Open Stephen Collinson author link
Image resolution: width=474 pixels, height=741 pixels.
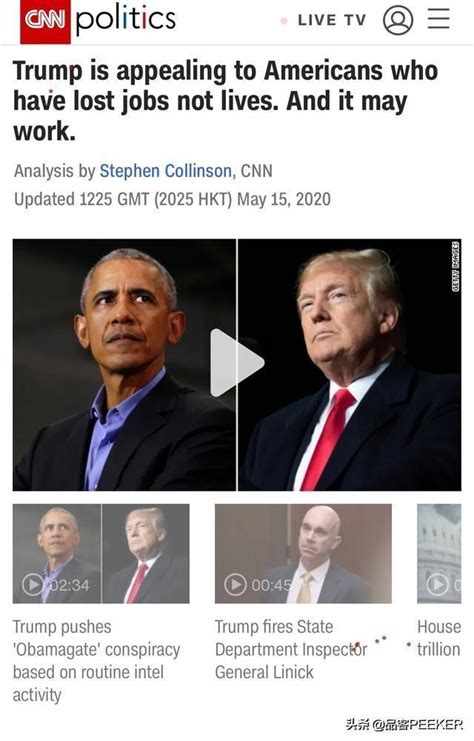click(x=165, y=171)
